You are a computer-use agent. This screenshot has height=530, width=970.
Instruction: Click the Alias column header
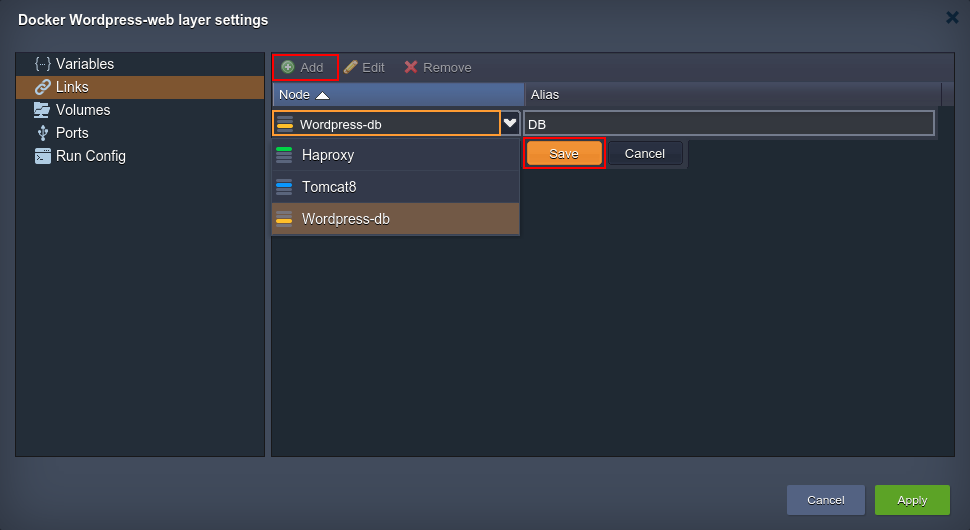pos(733,95)
